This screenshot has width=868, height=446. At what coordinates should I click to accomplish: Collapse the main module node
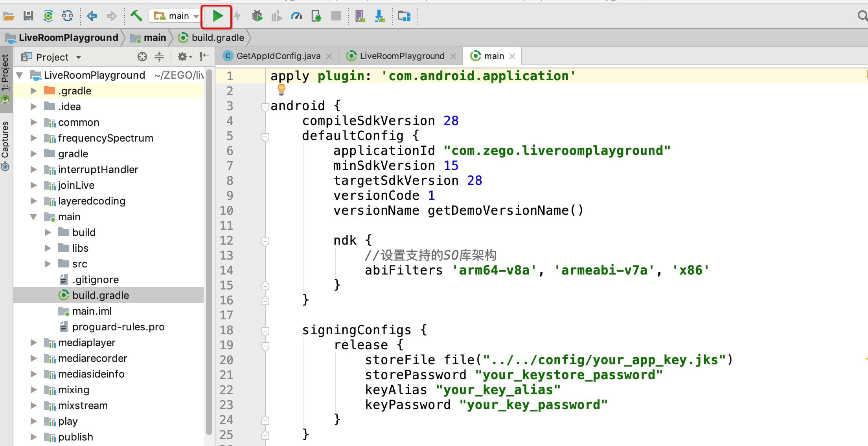(x=33, y=217)
